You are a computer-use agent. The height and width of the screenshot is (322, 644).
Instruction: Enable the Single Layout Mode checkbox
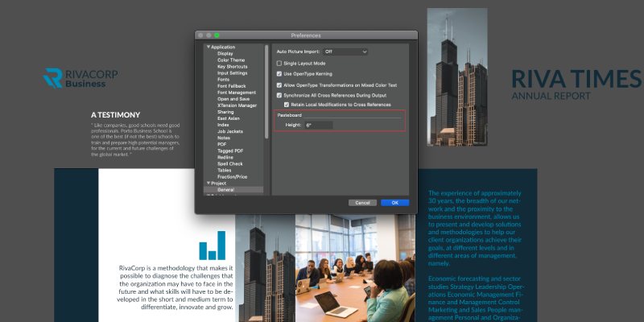point(279,64)
